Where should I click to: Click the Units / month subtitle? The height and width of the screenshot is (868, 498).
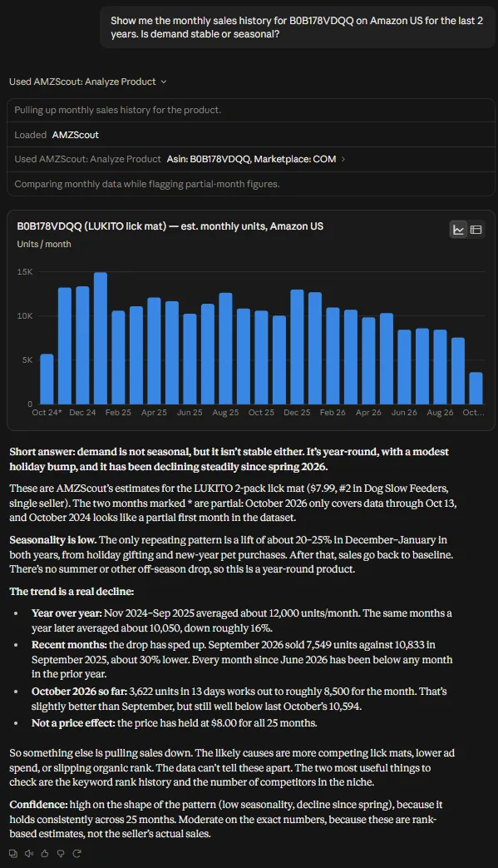[44, 244]
